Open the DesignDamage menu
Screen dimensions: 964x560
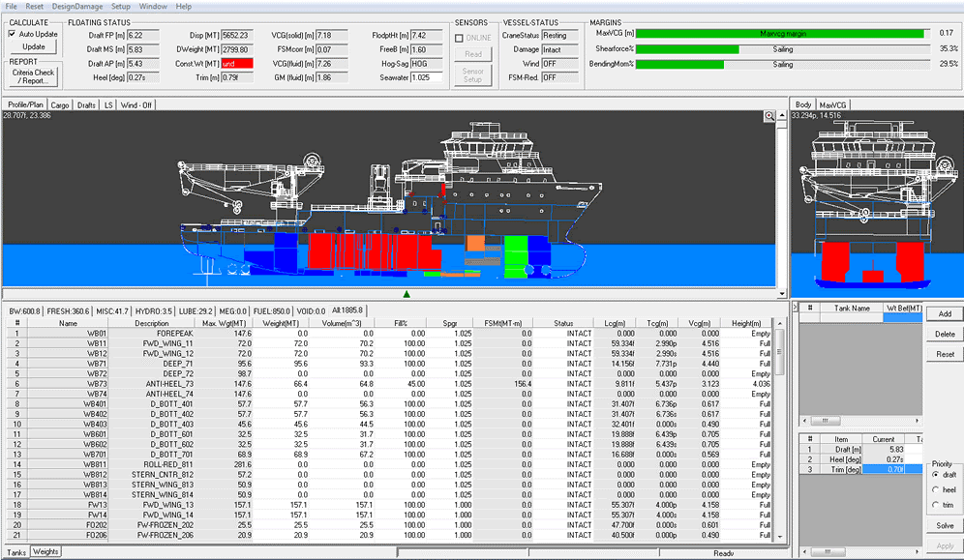pyautogui.click(x=78, y=6)
